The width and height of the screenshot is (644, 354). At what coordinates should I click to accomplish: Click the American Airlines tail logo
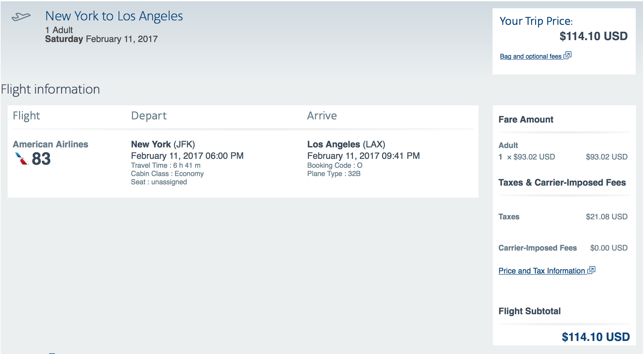(22, 159)
